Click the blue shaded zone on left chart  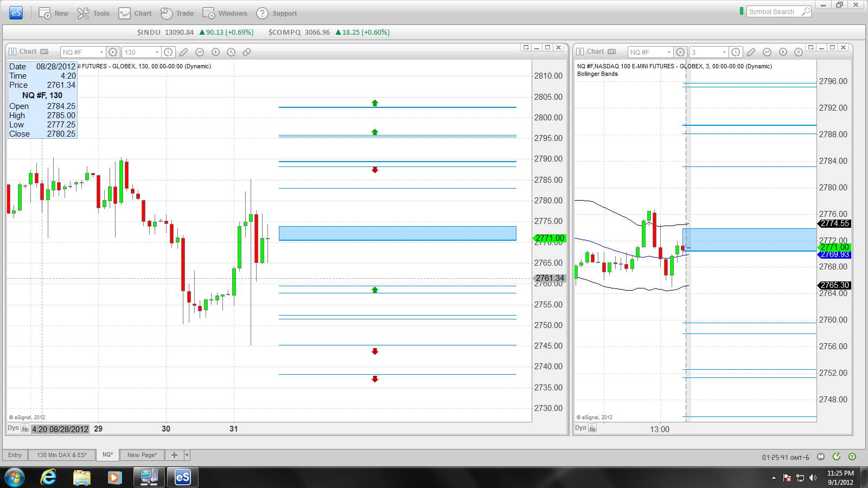398,233
